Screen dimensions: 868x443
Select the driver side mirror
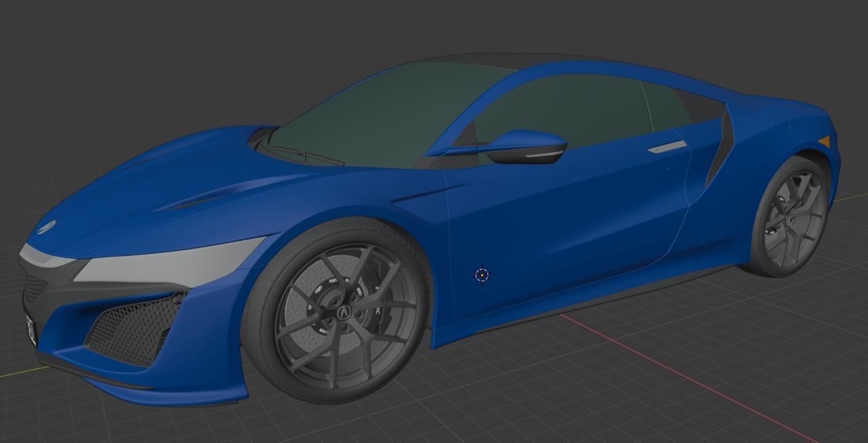point(527,147)
